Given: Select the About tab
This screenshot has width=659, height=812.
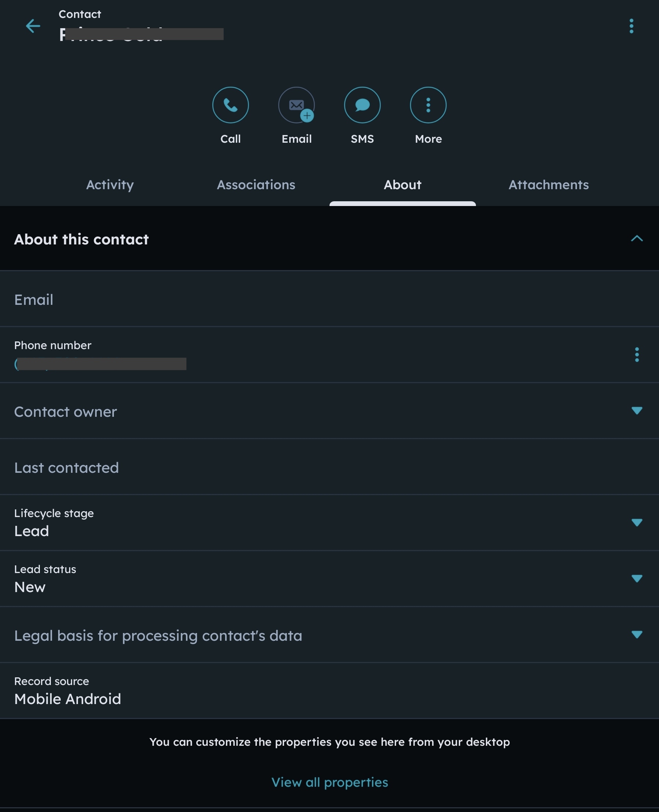Looking at the screenshot, I should 402,185.
